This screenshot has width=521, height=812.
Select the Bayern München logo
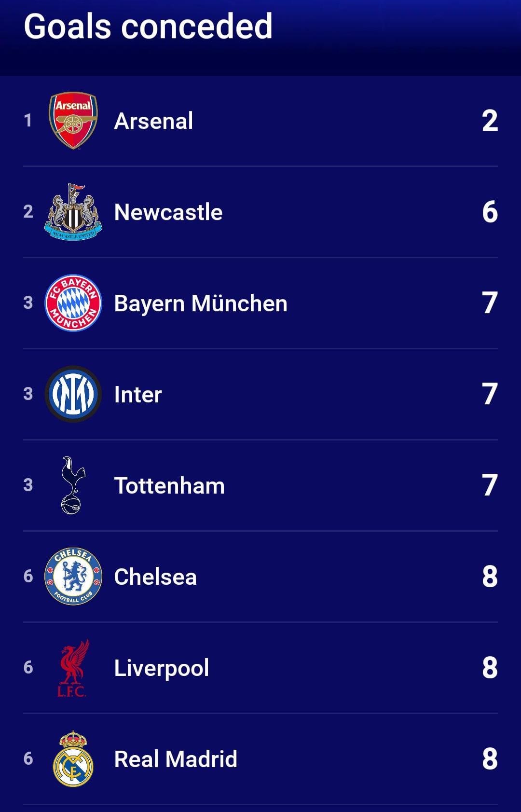tap(73, 303)
